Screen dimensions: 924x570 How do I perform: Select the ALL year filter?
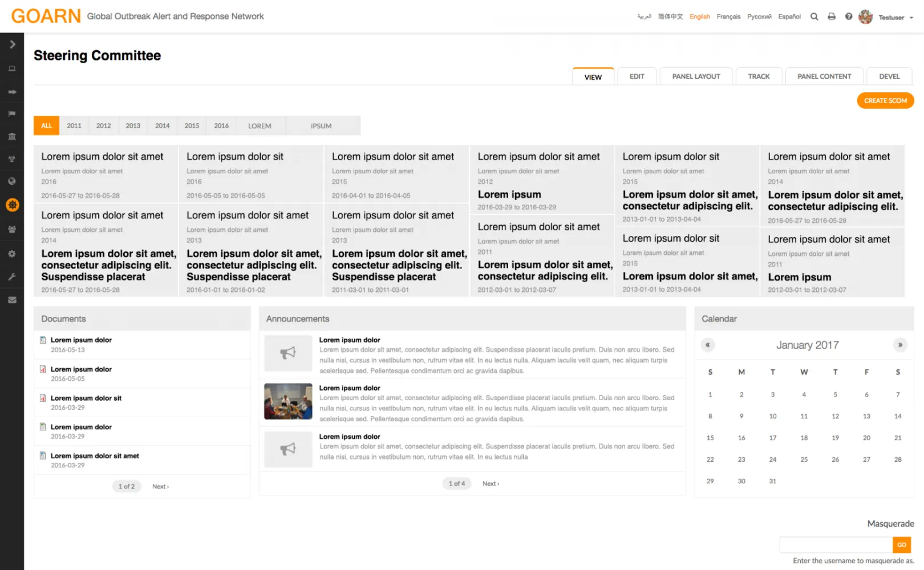tap(46, 125)
